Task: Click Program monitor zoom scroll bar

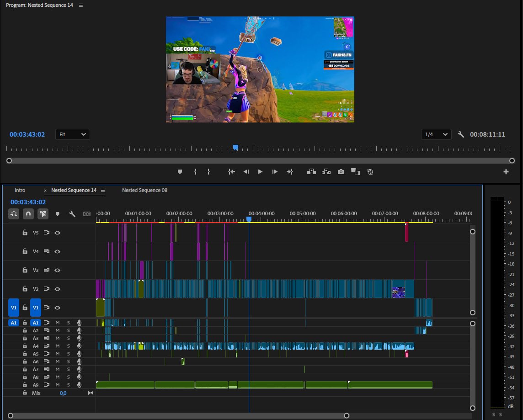Action: [x=261, y=161]
